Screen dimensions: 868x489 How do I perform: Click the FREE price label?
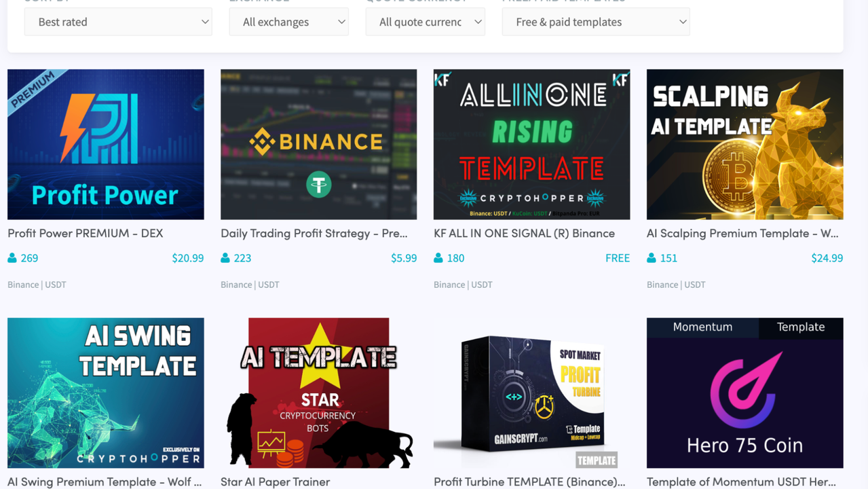618,258
